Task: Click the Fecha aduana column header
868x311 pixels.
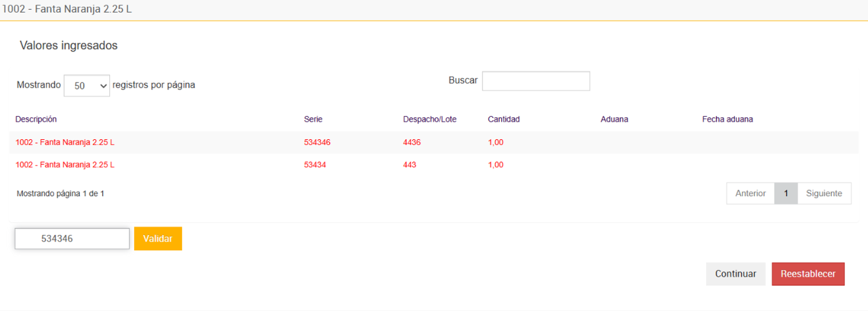Action: [x=727, y=119]
